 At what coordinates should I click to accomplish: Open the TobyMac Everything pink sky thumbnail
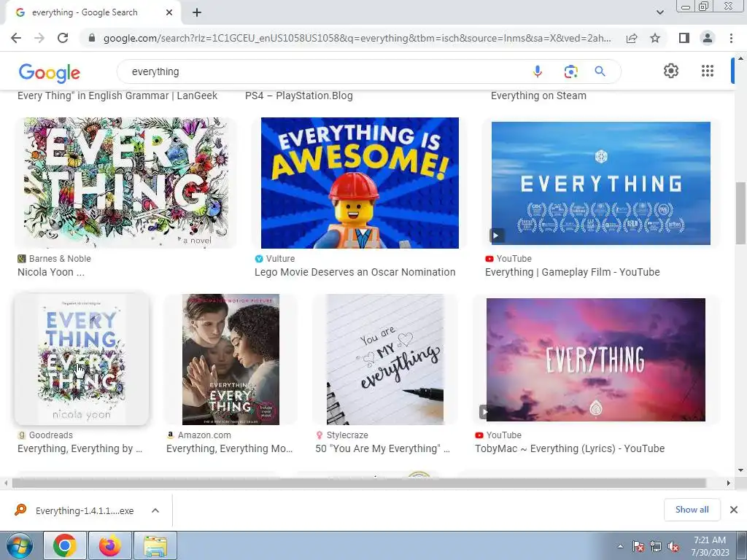click(595, 359)
